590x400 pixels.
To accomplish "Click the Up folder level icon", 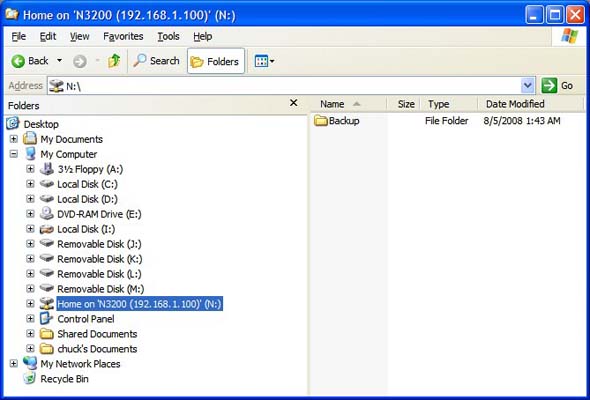I will [x=114, y=61].
